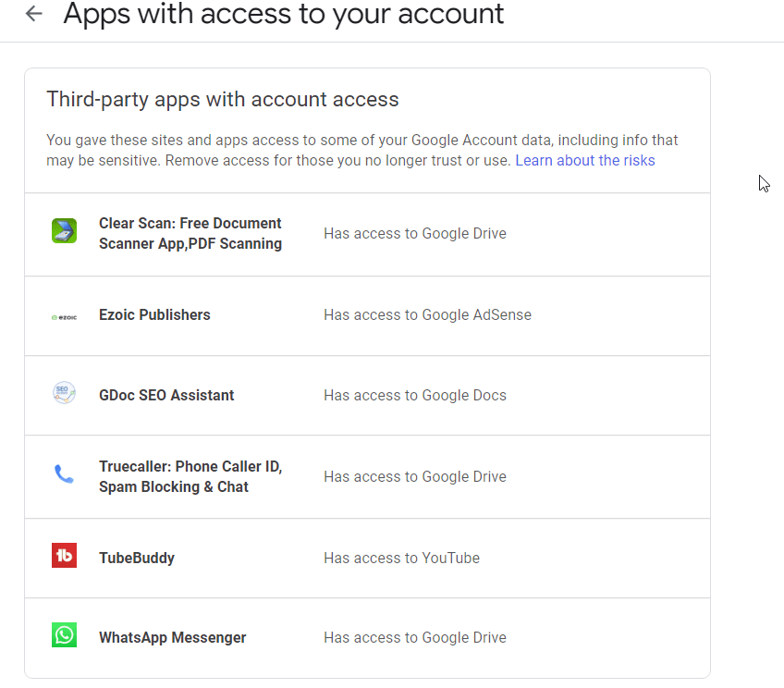Click the Truecaller phone icon
The image size is (784, 688).
(x=64, y=474)
